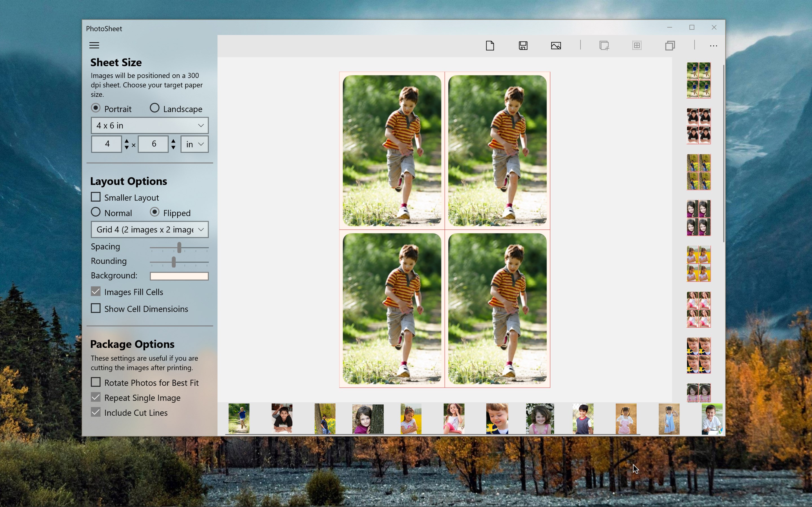Click the add sheet icon with plus
812x507 pixels.
(x=604, y=45)
